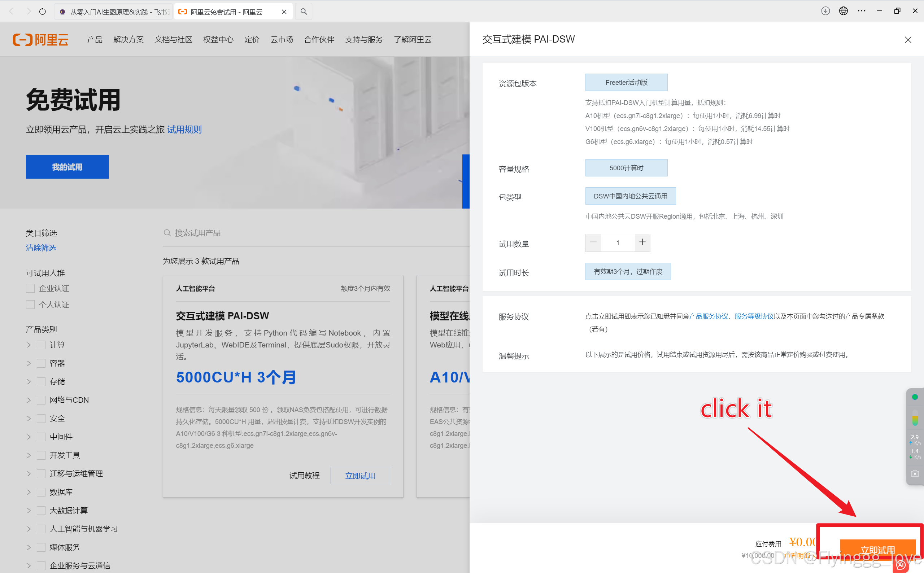
Task: Switch to the 从零入门AI生图原理&实践 tab
Action: (x=113, y=12)
